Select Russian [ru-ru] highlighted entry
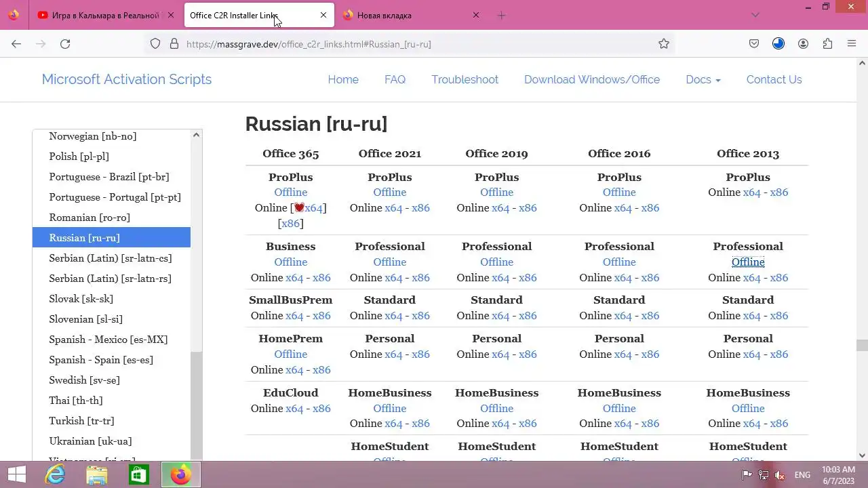Viewport: 868px width, 488px height. tap(111, 238)
